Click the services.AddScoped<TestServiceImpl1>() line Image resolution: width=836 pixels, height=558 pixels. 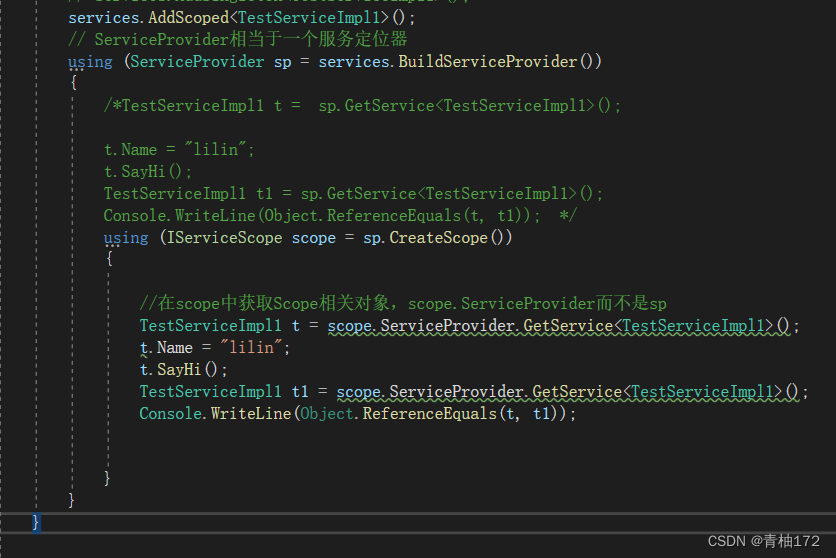click(242, 18)
